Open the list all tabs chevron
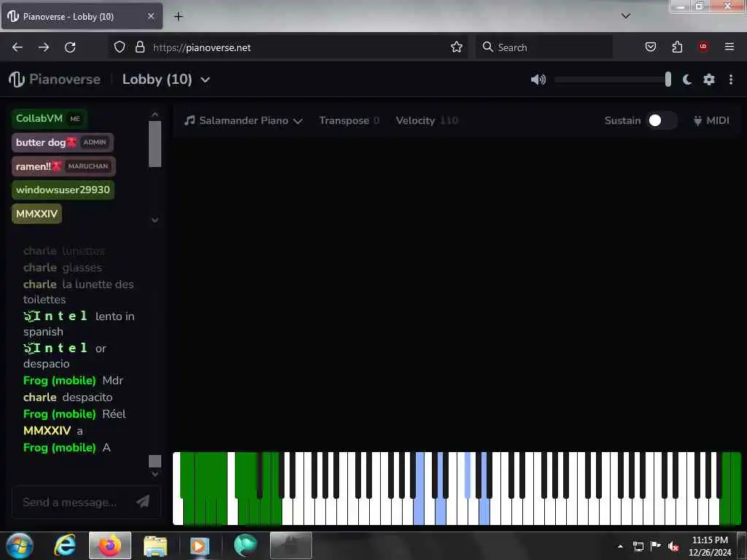Screen dimensions: 747x560 (626, 16)
